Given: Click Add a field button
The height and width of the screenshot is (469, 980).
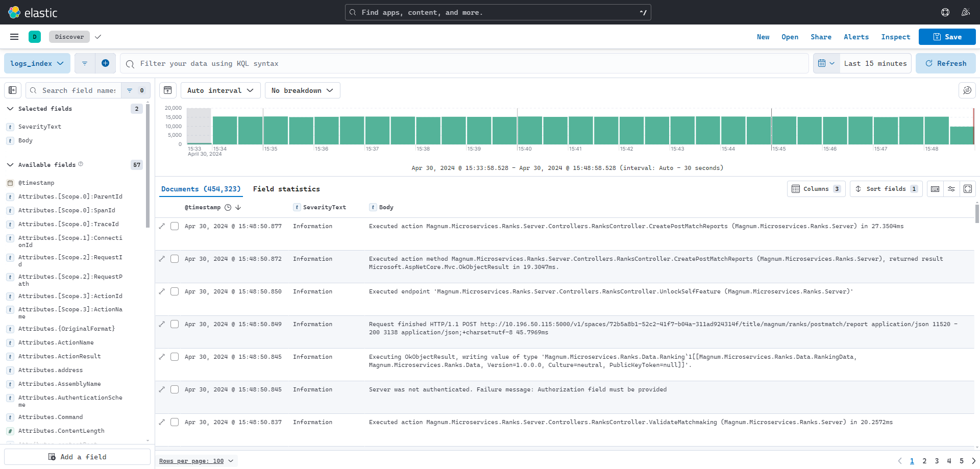Looking at the screenshot, I should click(x=78, y=457).
